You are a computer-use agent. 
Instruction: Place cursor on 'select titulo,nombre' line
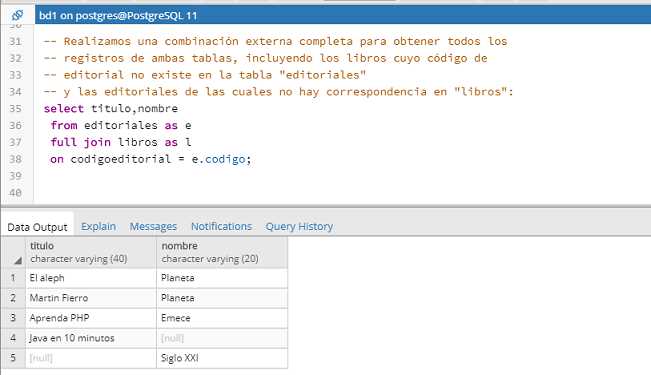(111, 108)
